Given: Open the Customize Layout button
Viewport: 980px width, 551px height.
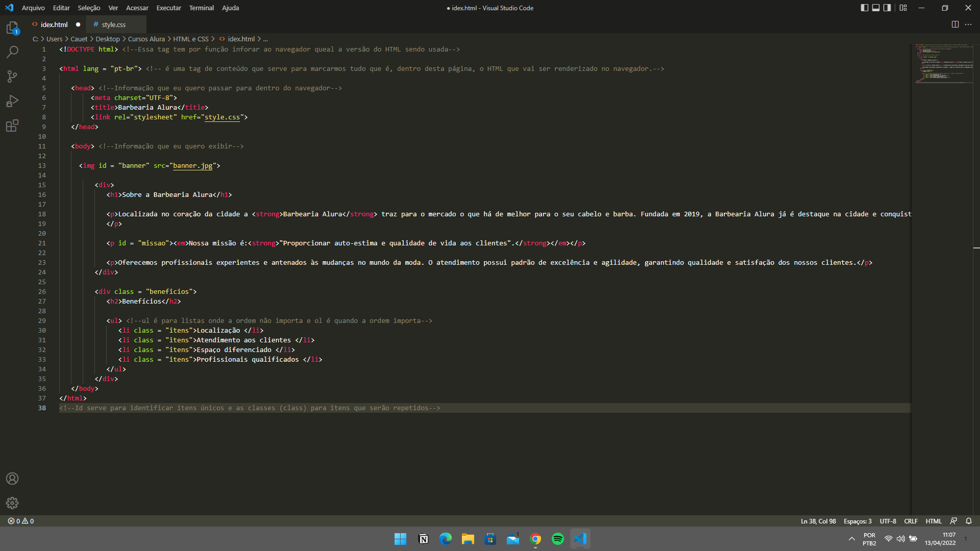Looking at the screenshot, I should pos(903,8).
